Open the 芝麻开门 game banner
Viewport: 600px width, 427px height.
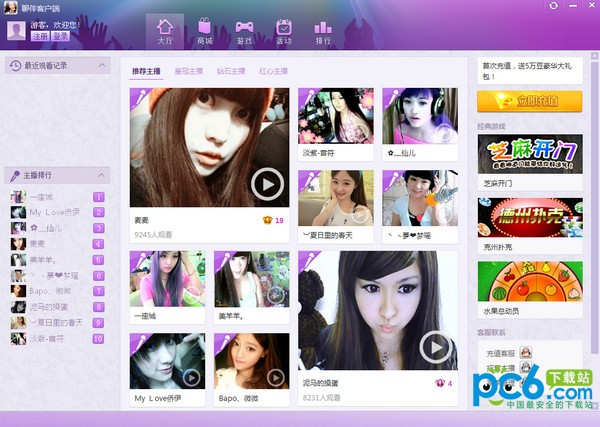tap(530, 154)
